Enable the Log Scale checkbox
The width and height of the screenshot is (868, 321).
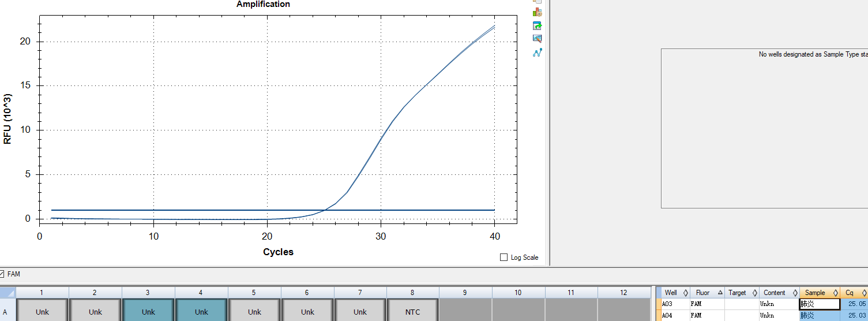click(504, 257)
